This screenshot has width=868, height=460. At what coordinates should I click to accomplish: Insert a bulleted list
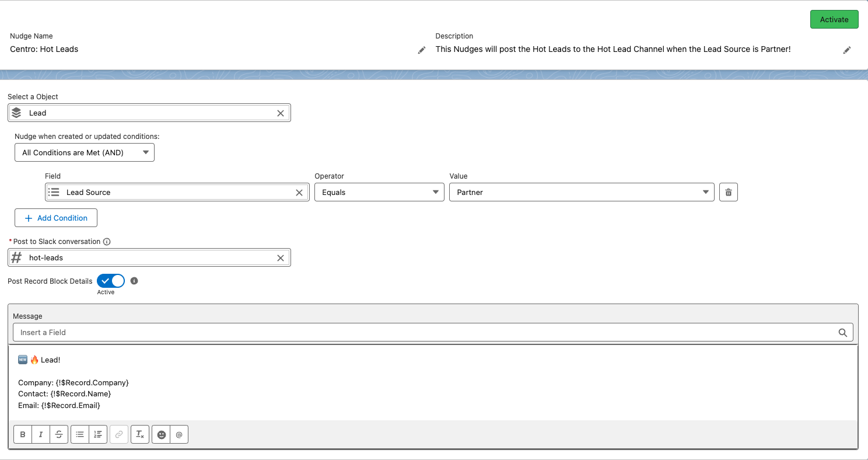(x=80, y=434)
